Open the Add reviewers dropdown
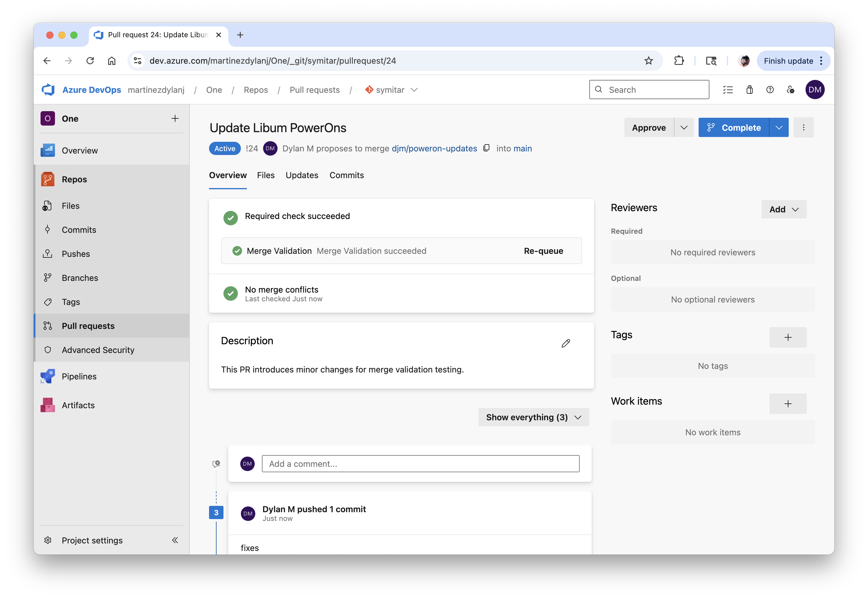Image resolution: width=868 pixels, height=599 pixels. pyautogui.click(x=784, y=209)
